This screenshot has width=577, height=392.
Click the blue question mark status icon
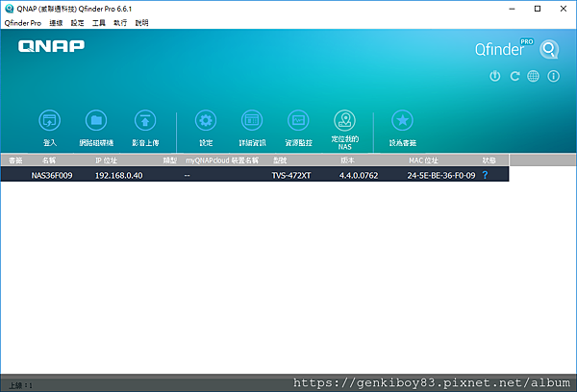tap(485, 175)
